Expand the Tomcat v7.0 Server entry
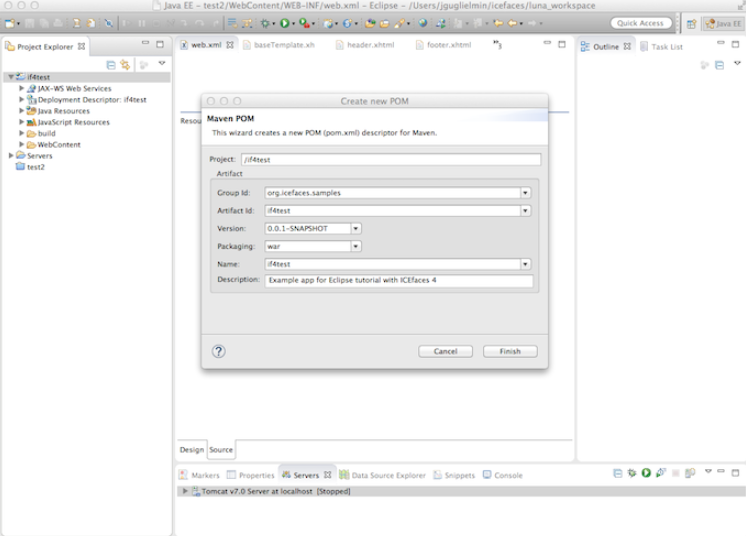 [185, 491]
